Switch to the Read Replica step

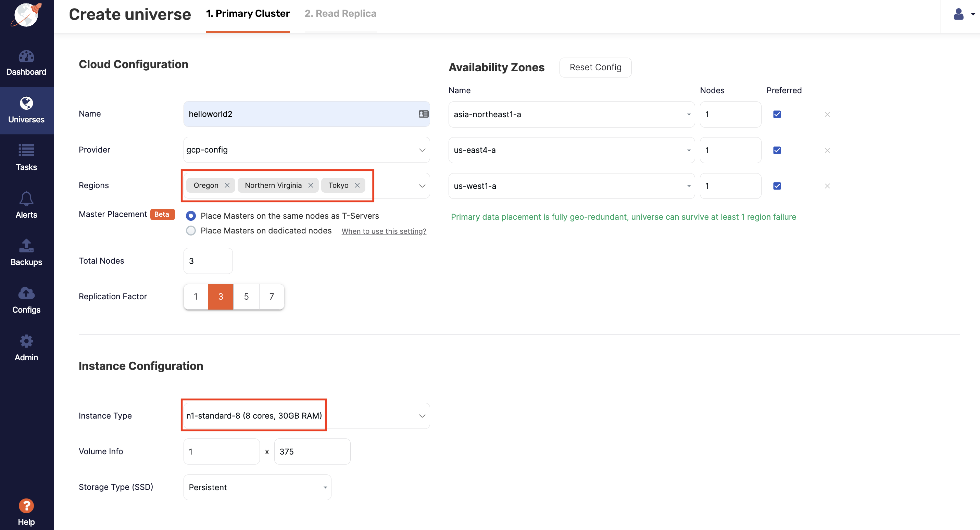340,13
